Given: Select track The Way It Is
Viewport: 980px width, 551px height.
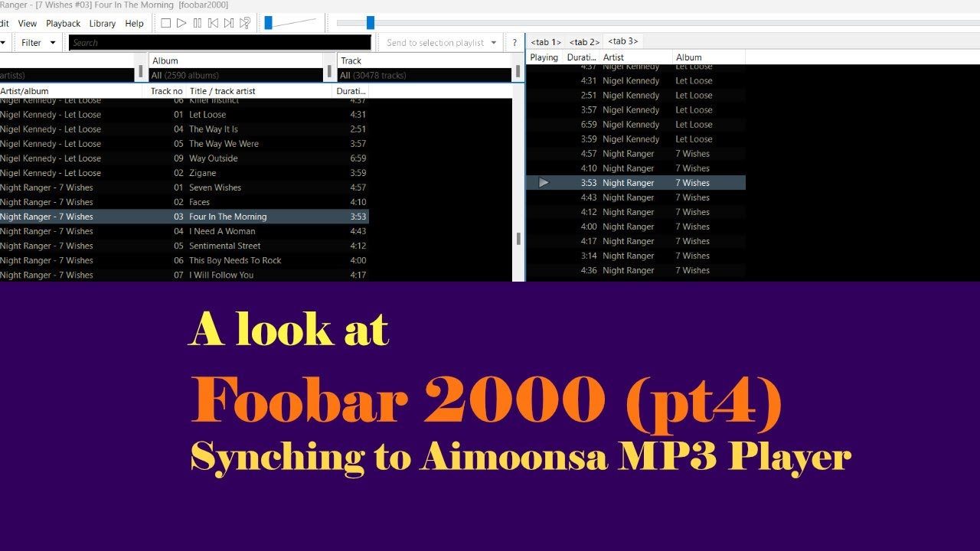Looking at the screenshot, I should pos(184,129).
